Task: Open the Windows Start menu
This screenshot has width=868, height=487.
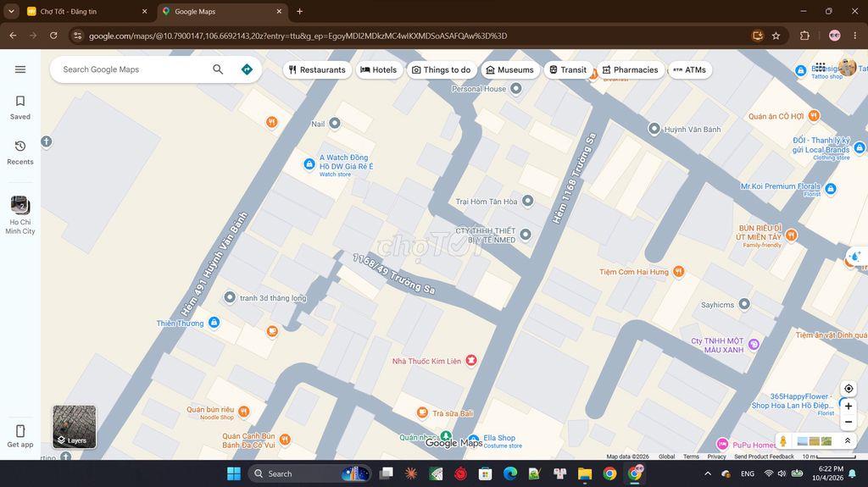Action: 234,473
